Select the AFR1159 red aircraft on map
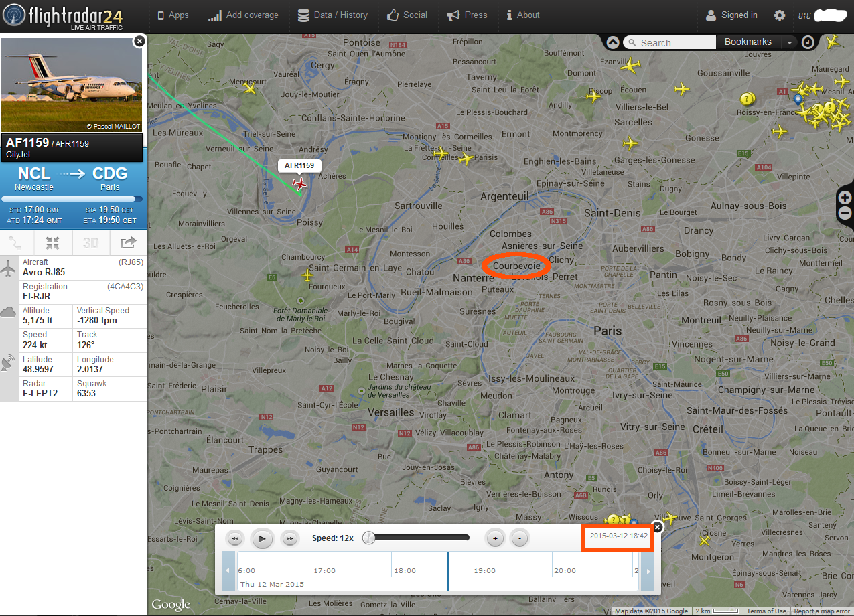Screen dimensions: 854x616 (299, 183)
